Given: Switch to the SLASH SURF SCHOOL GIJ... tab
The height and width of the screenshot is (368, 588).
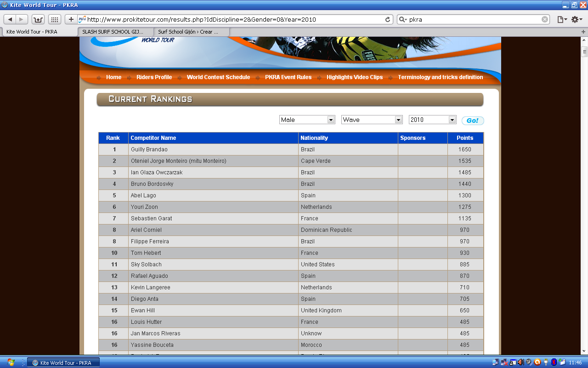Looking at the screenshot, I should tap(115, 32).
